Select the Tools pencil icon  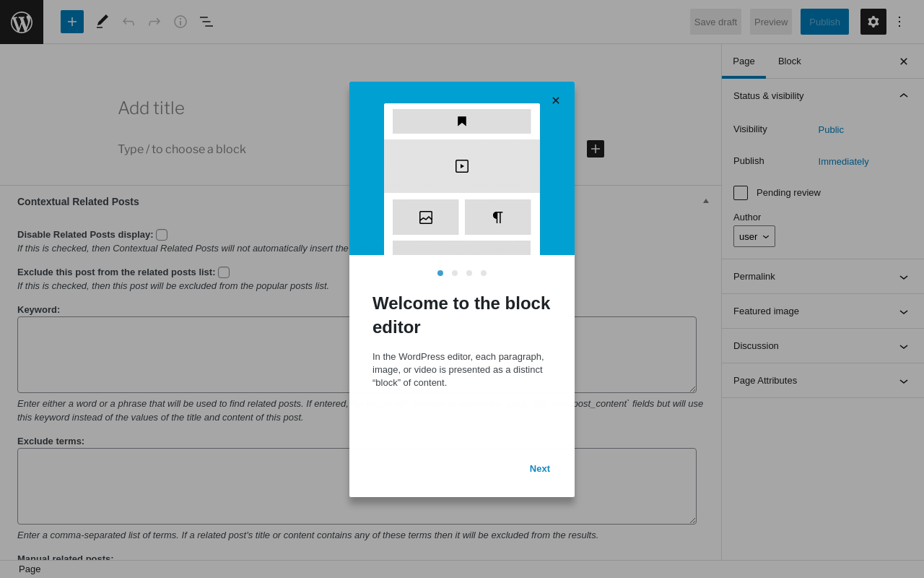coord(103,22)
